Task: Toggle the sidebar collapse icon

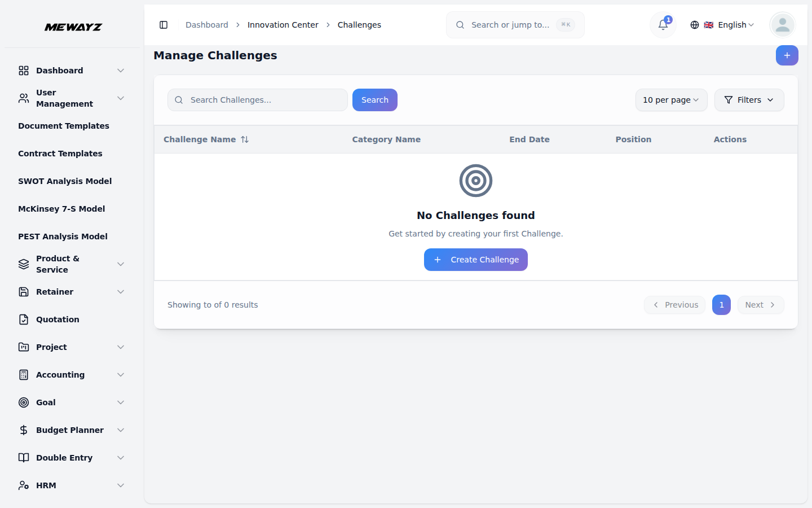Action: click(164, 25)
